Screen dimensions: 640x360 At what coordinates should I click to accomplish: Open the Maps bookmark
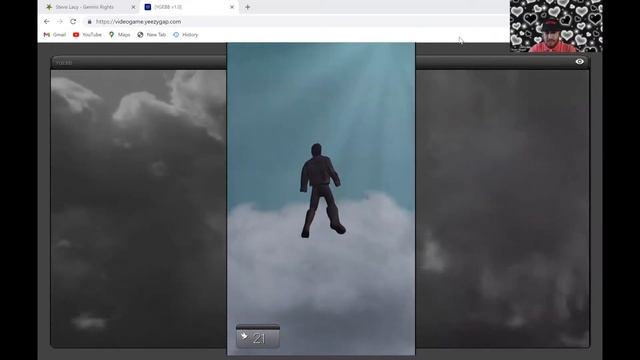[x=120, y=35]
